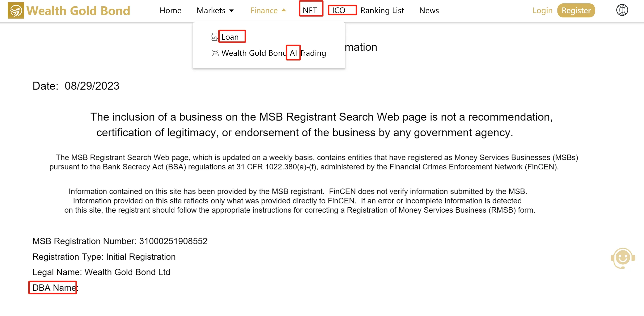This screenshot has height=316, width=644.
Task: Click the Wealth Gold Bond logo icon
Action: 16,10
